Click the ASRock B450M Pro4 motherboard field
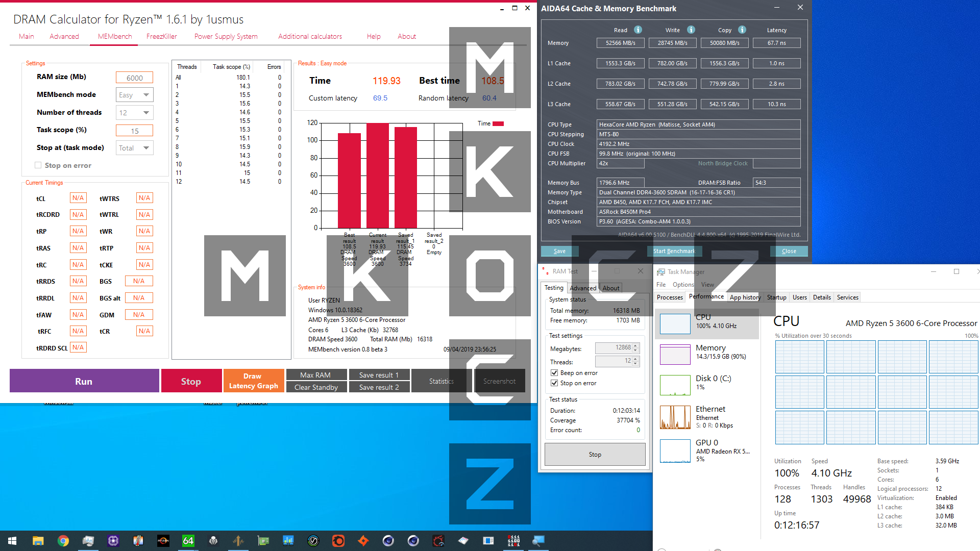The image size is (980, 551). [x=699, y=212]
